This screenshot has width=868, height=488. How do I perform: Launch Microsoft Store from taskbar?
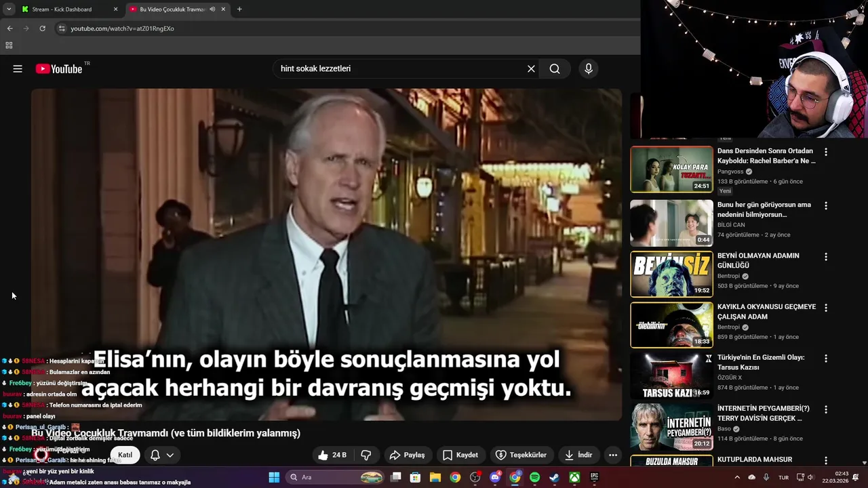pyautogui.click(x=416, y=477)
